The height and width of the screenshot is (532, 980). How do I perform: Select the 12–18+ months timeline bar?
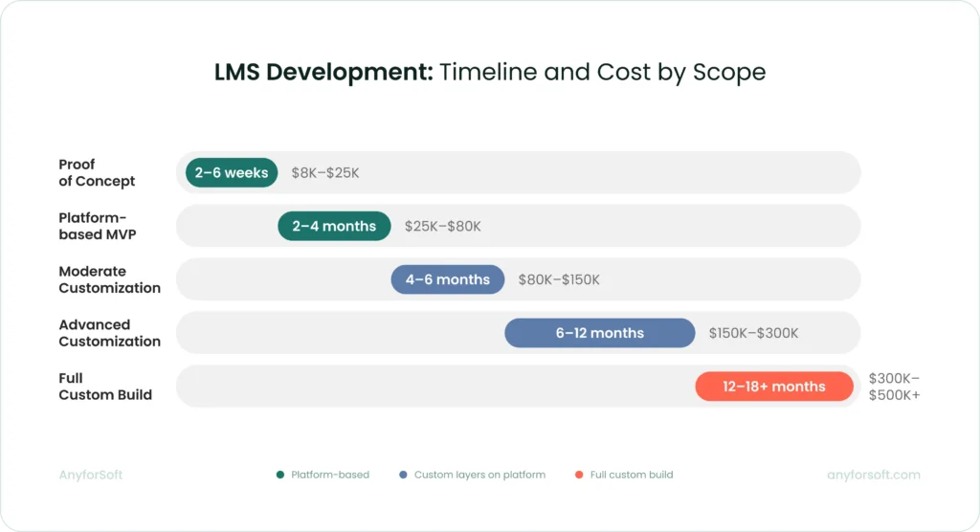point(773,387)
